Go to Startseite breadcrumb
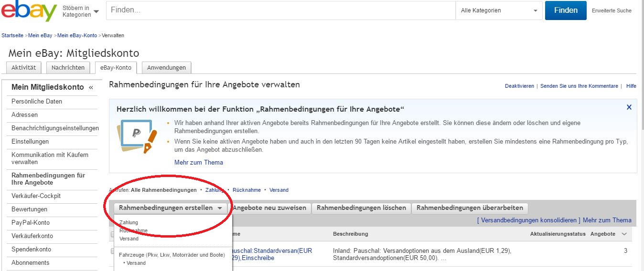 [12, 35]
